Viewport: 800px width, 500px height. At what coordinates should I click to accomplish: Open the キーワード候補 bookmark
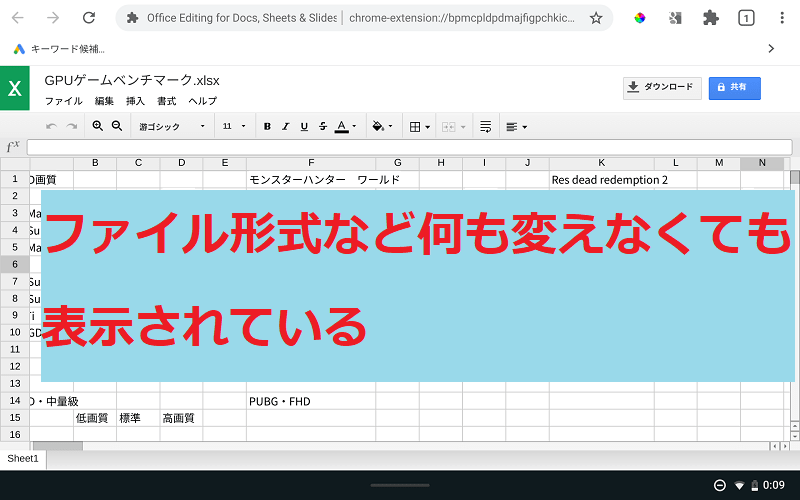pyautogui.click(x=60, y=49)
